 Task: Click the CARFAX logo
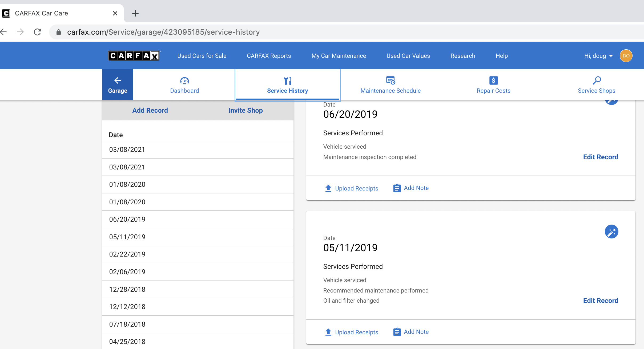click(x=134, y=55)
